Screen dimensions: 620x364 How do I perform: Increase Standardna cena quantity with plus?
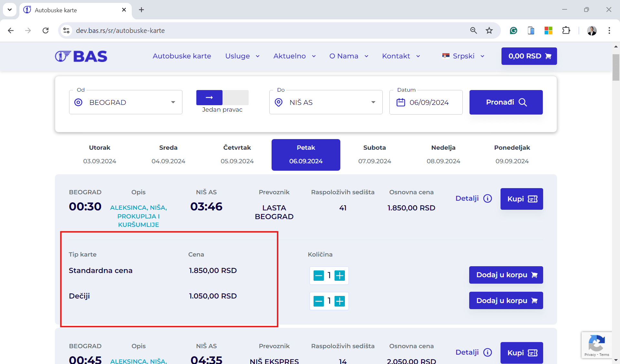tap(340, 275)
